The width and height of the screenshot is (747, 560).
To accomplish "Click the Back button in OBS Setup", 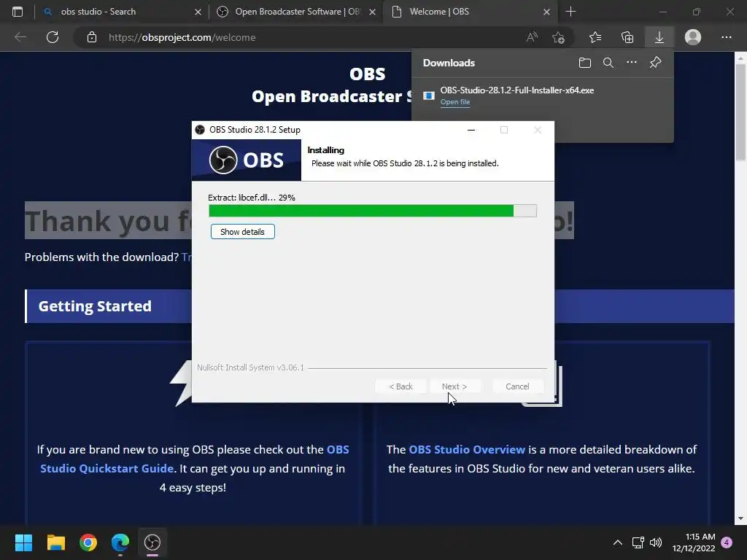I will (400, 386).
